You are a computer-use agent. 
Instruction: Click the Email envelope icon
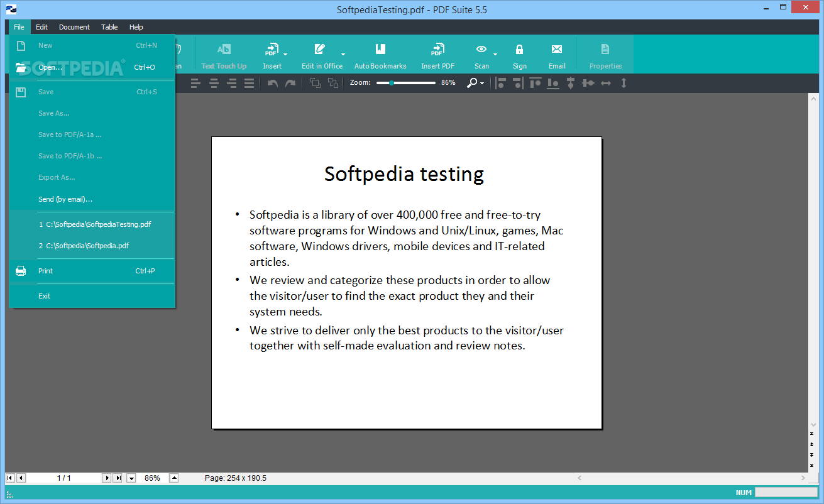click(557, 49)
